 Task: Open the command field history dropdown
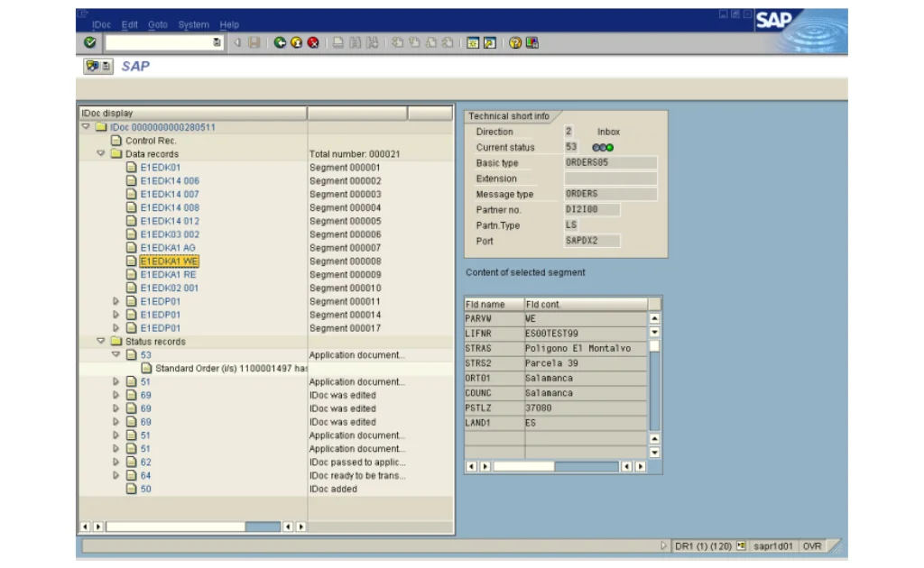point(217,42)
